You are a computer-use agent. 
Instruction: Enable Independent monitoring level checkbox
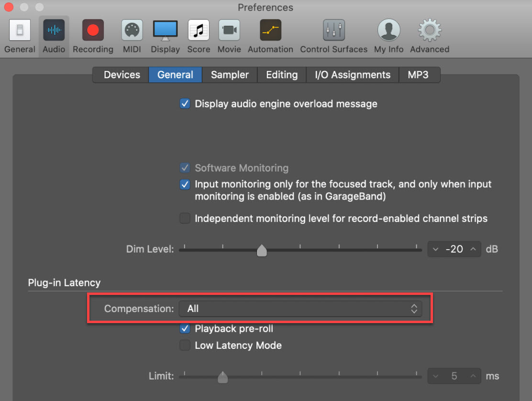(x=185, y=218)
